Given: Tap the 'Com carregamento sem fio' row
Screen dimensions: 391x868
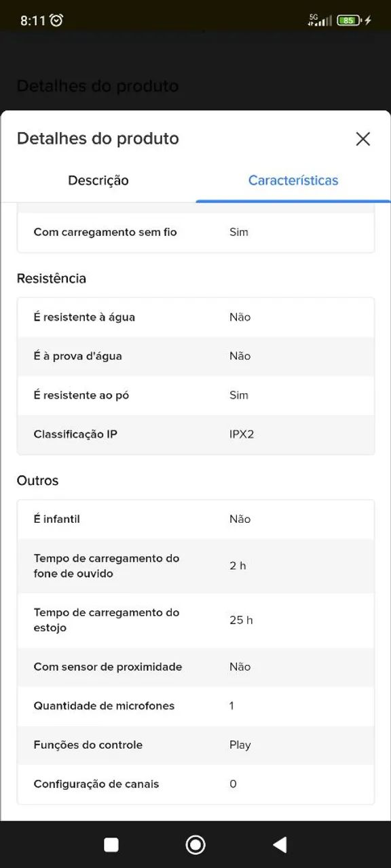Looking at the screenshot, I should (x=195, y=231).
